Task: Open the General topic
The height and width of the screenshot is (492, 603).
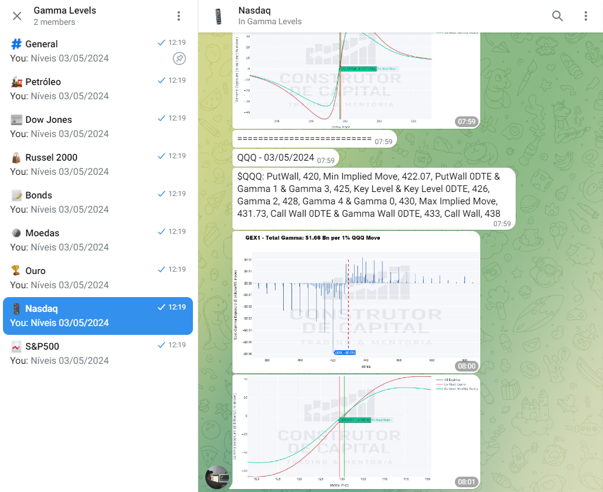Action: point(98,51)
